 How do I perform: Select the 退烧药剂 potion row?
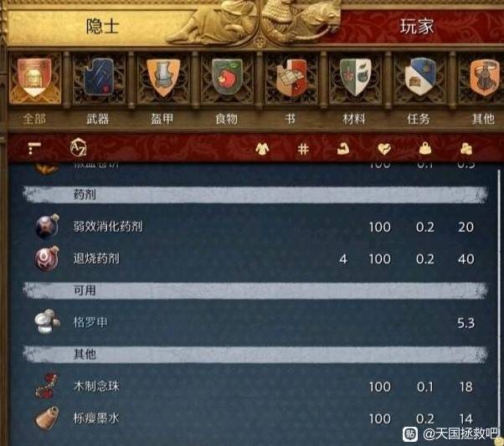255,259
